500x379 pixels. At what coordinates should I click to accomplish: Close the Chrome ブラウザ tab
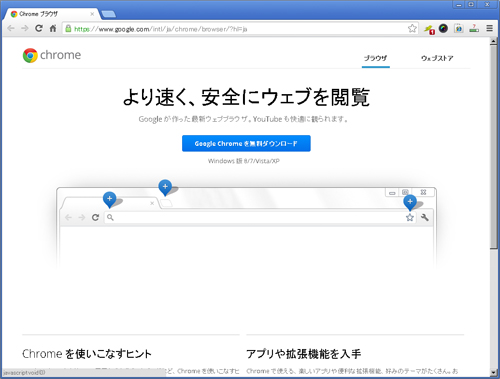(92, 14)
